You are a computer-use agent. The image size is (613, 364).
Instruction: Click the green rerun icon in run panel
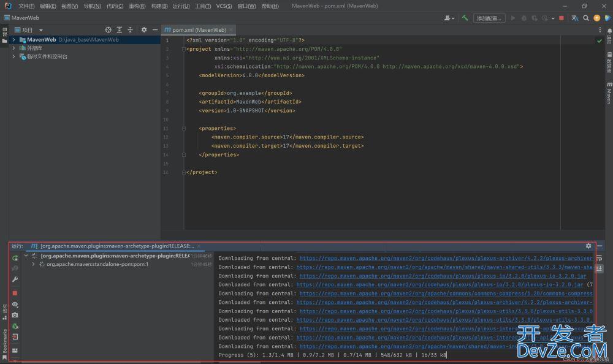(15, 258)
